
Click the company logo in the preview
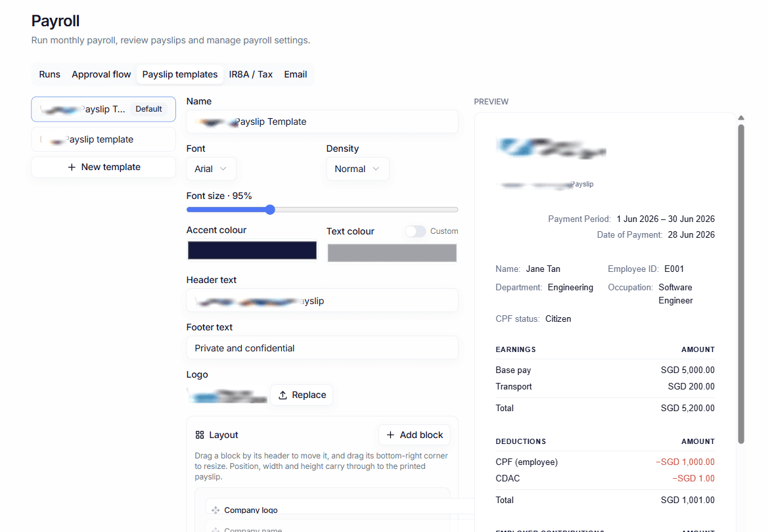pos(551,148)
